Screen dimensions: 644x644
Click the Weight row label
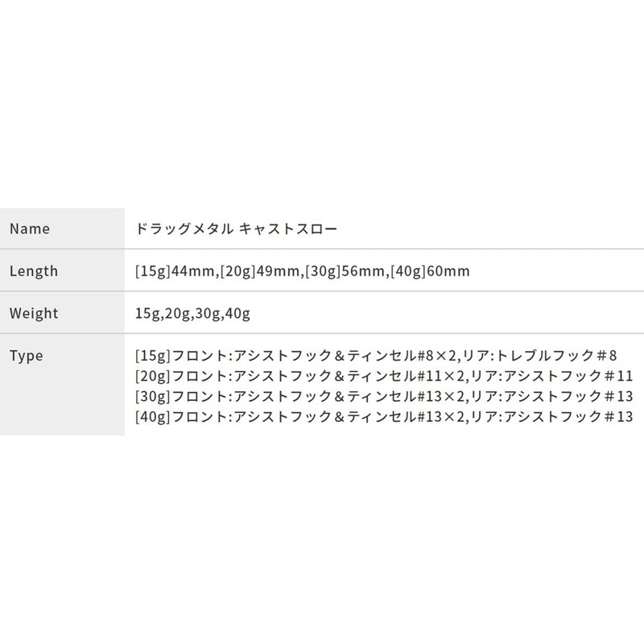pos(34,312)
